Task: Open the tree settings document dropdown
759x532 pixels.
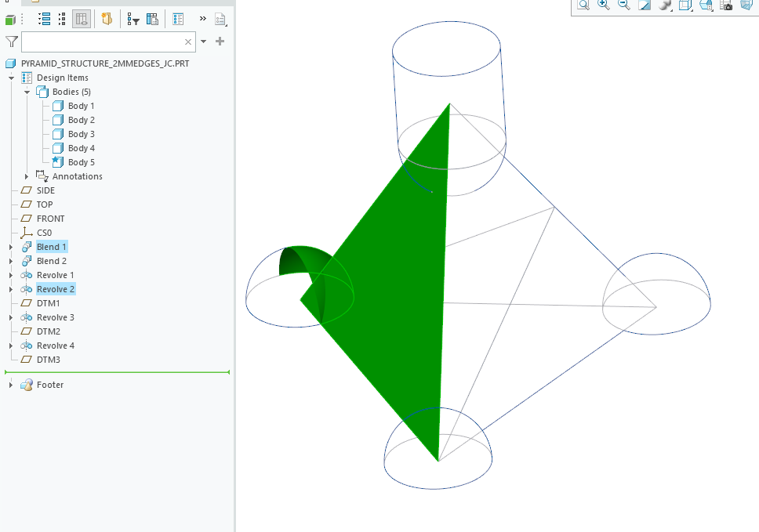Action: point(220,20)
